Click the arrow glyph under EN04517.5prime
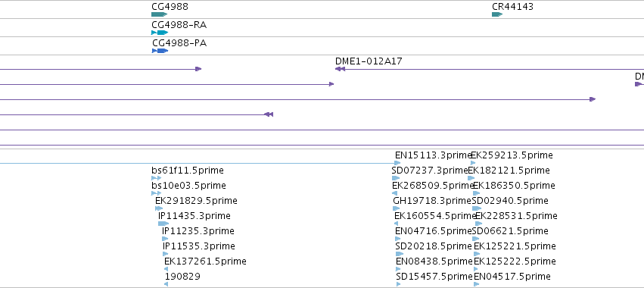644x288 pixels. tap(477, 284)
